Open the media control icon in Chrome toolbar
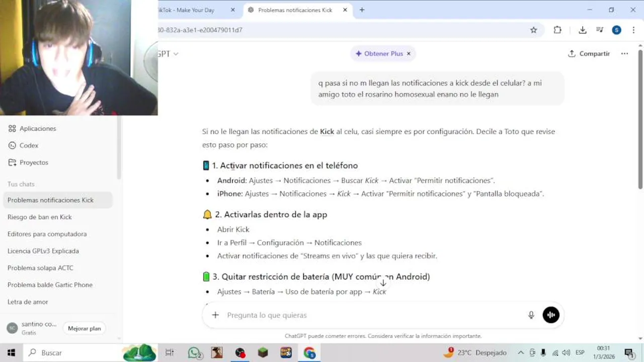The width and height of the screenshot is (644, 362). point(600,30)
